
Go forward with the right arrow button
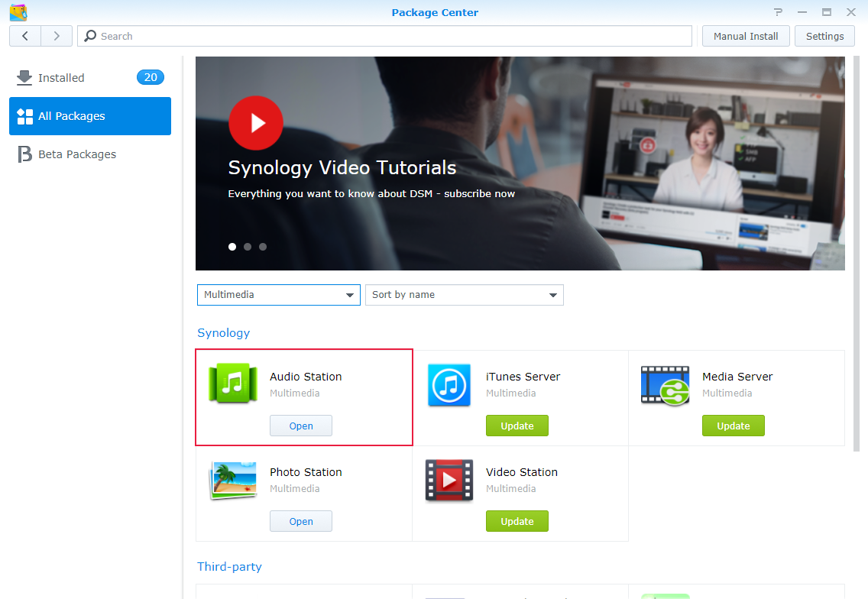[x=57, y=36]
